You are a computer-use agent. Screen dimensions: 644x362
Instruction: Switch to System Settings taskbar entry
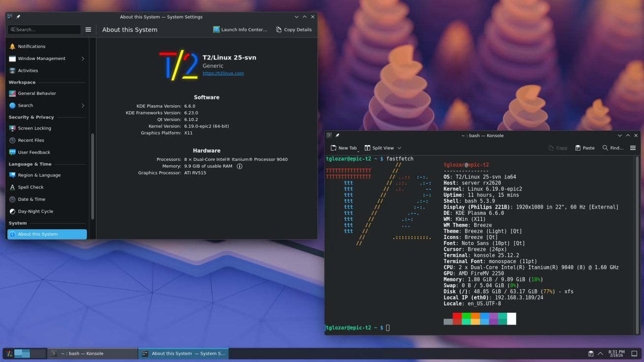pyautogui.click(x=183, y=354)
